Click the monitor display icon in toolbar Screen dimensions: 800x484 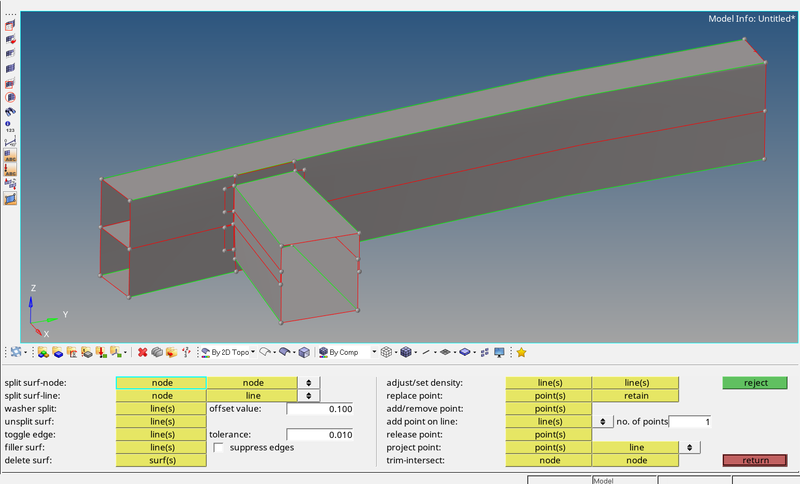point(499,352)
